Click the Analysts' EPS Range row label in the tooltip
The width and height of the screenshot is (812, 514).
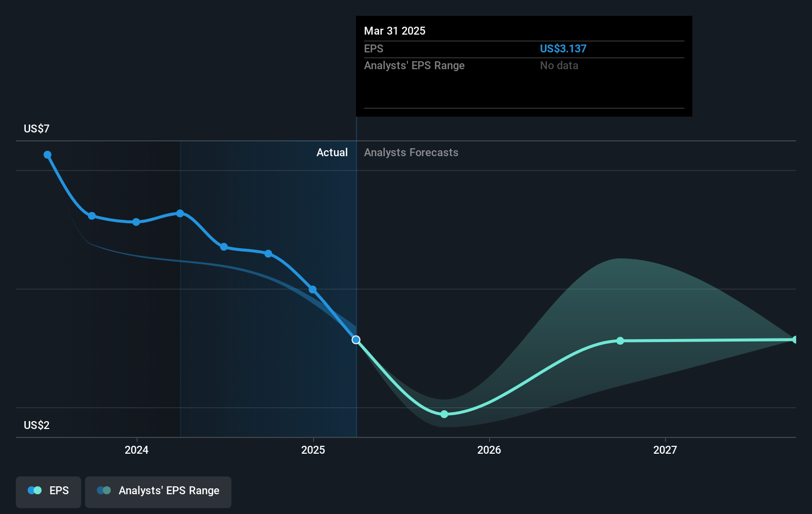414,65
